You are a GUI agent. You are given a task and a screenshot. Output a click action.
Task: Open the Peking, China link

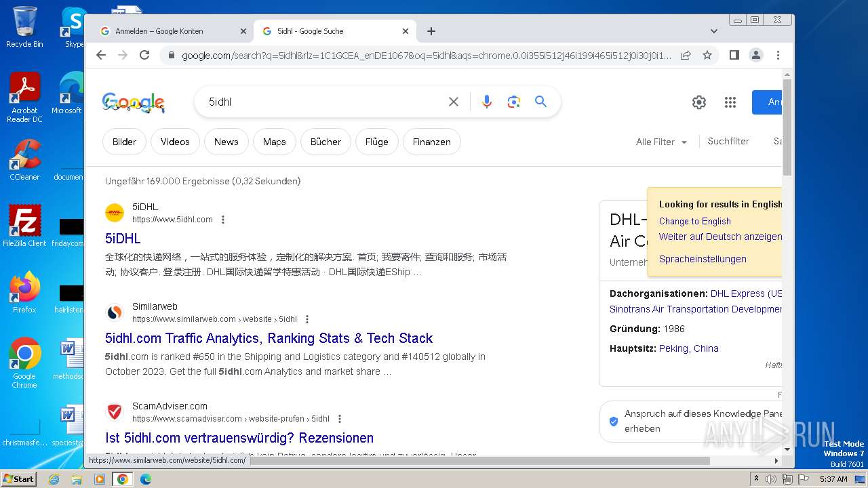(x=688, y=348)
